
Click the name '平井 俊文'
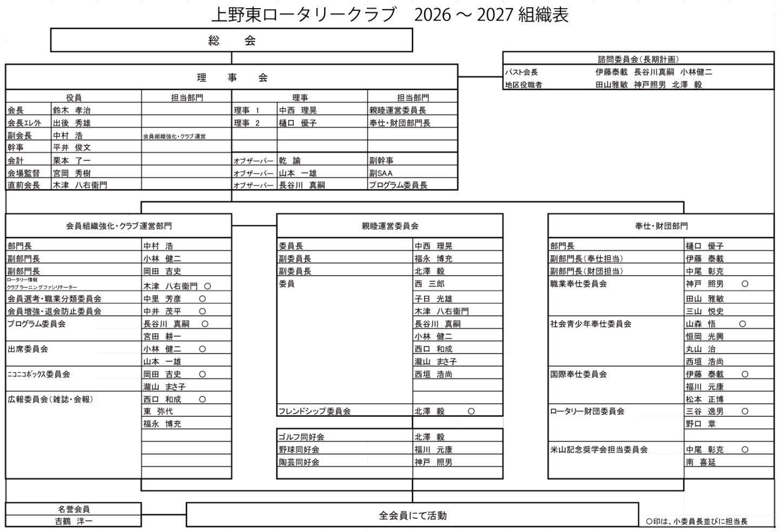pyautogui.click(x=72, y=148)
